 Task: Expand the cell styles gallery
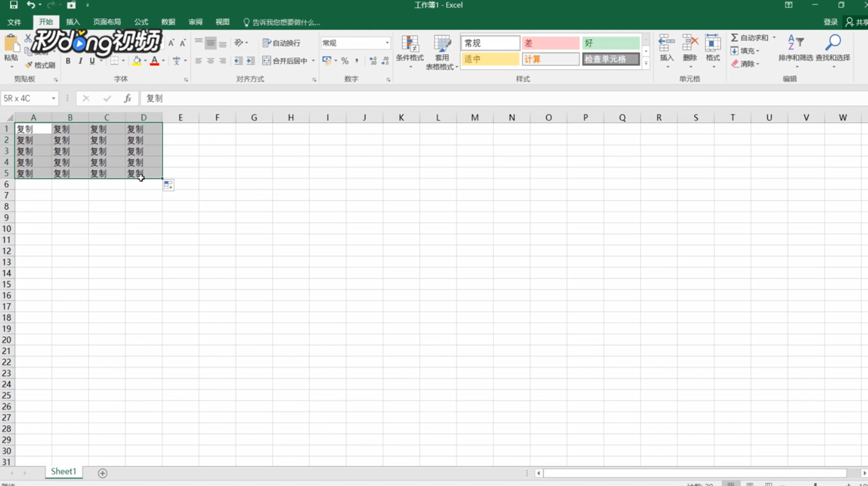pos(646,64)
